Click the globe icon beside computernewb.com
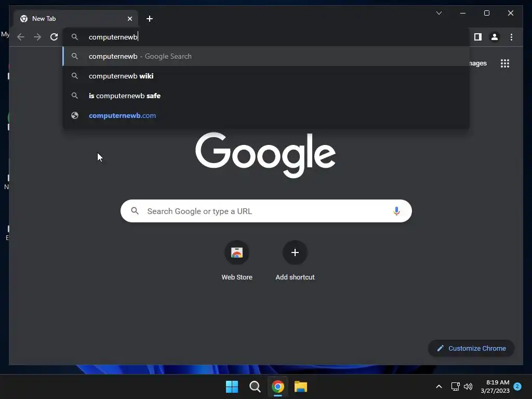The width and height of the screenshot is (532, 399). pos(75,115)
